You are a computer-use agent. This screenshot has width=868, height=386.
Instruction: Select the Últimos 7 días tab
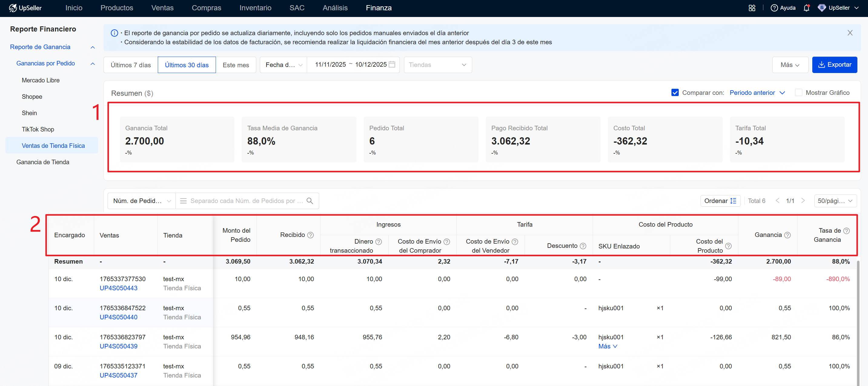coord(131,65)
